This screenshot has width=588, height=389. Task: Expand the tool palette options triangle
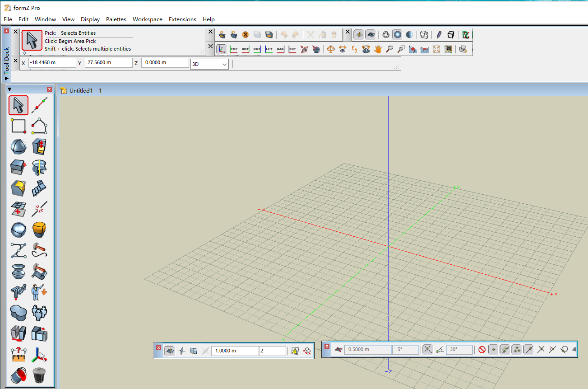[x=9, y=89]
